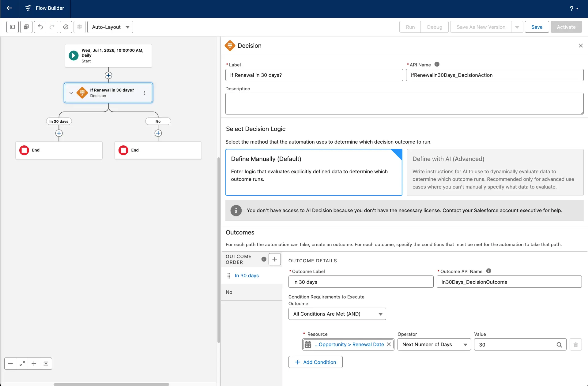
Task: Click Save As New Version
Action: (481, 27)
